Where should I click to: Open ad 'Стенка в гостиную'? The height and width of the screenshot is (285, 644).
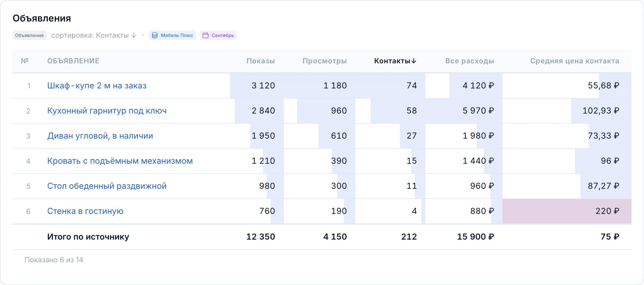click(x=85, y=211)
